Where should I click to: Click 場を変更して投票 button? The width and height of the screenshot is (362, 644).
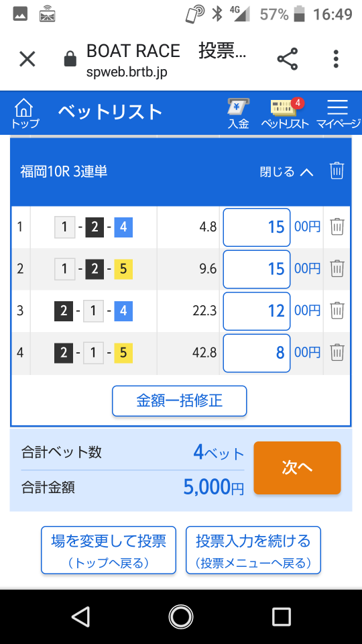point(109,550)
